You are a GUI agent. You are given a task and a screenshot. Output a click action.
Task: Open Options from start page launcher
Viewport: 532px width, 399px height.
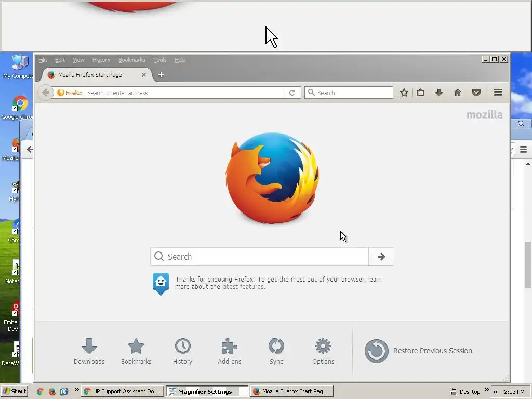pyautogui.click(x=323, y=351)
